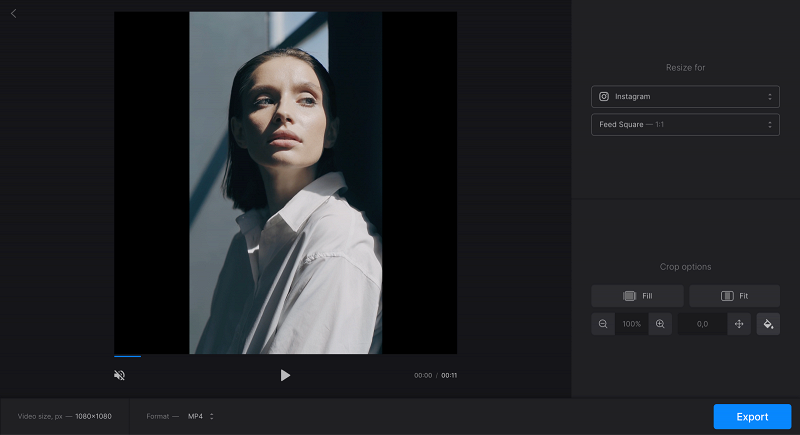Open the Feed Square 1:1 dropdown
The image size is (800, 435).
click(x=685, y=124)
